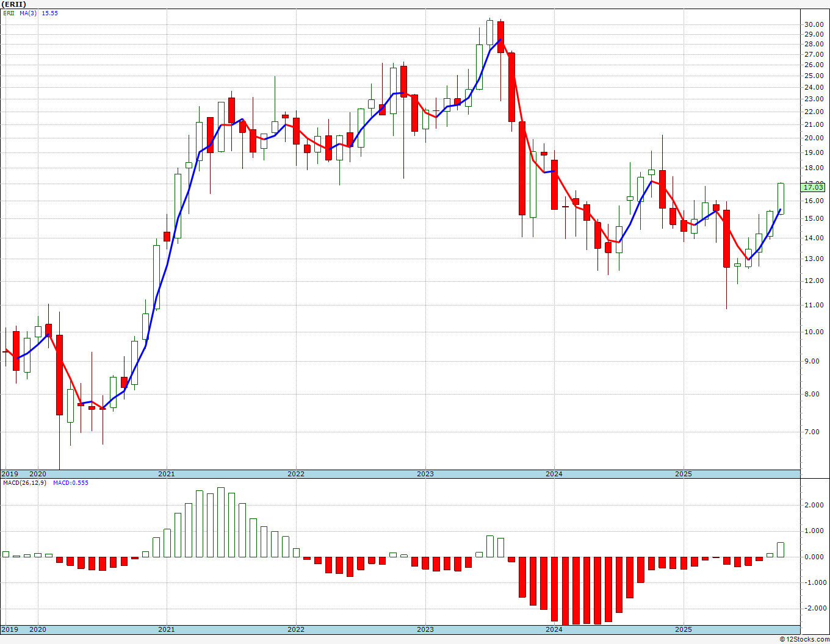This screenshot has width=830, height=644.
Task: Click the 2025 marker on the price chart timeline
Action: 683,474
